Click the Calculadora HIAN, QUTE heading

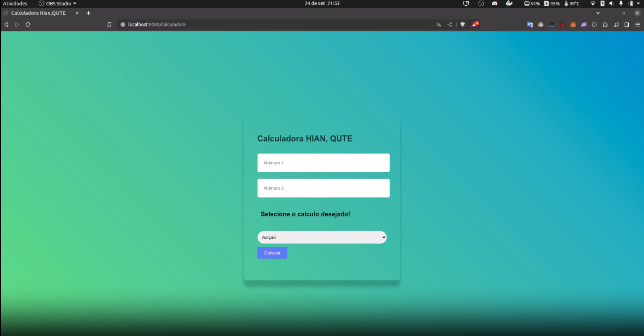[305, 139]
